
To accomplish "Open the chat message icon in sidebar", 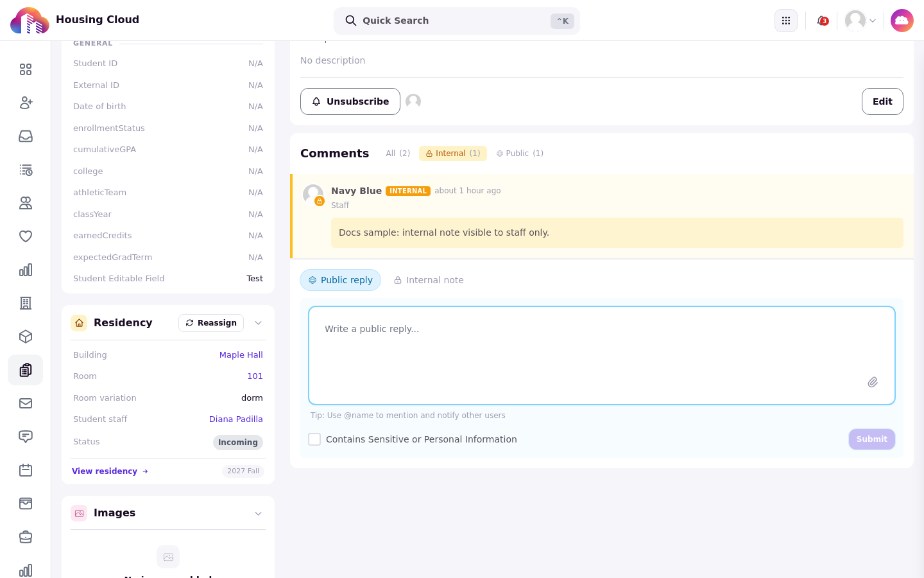I will 26,437.
